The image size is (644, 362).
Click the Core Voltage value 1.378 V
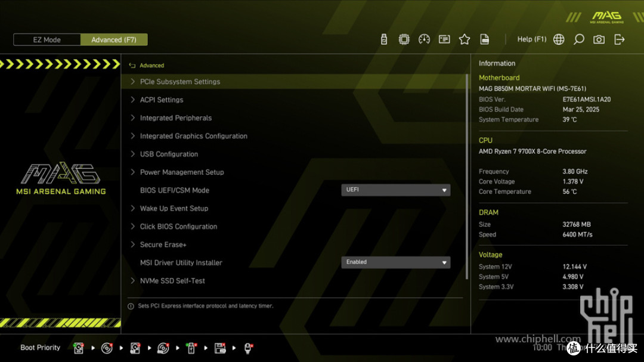pos(573,182)
